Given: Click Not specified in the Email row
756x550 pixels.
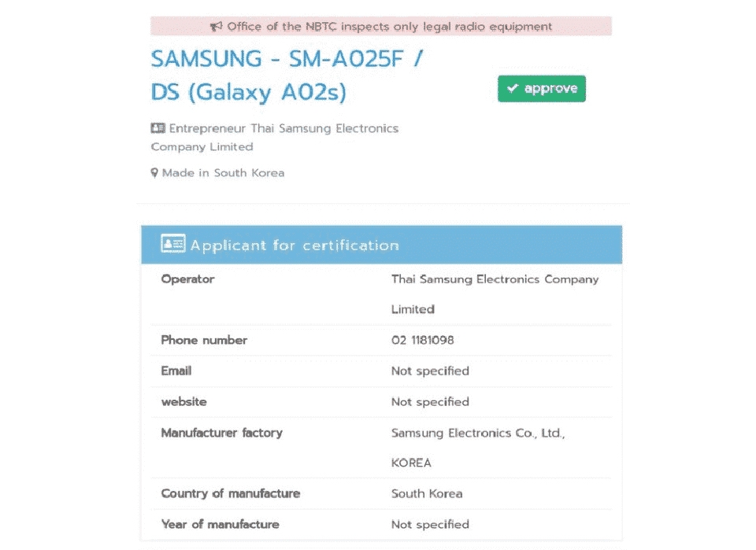Looking at the screenshot, I should tap(430, 371).
